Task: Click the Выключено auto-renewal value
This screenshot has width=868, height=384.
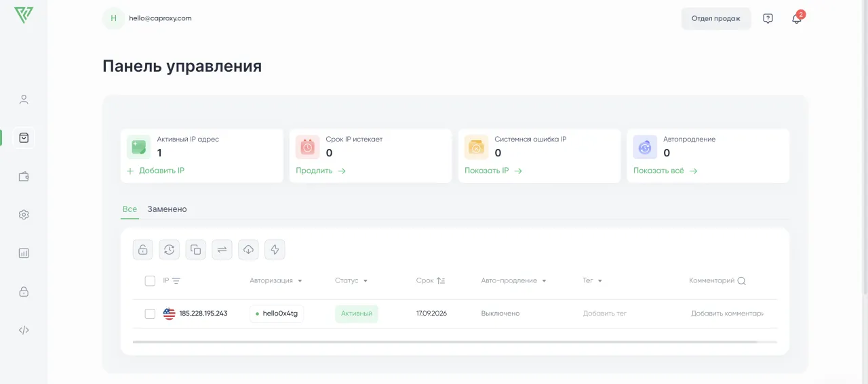Action: [500, 314]
